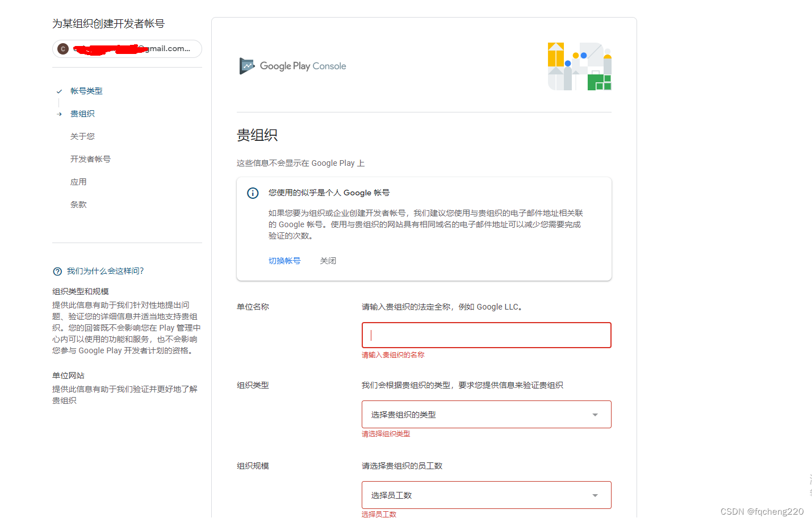Image resolution: width=812 pixels, height=522 pixels.
Task: Click the question mark icon beside 我们为什么会这样问
Action: pos(58,271)
